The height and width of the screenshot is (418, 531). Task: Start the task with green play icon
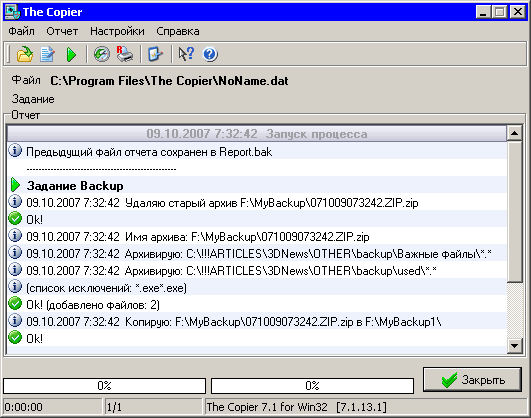(x=71, y=54)
